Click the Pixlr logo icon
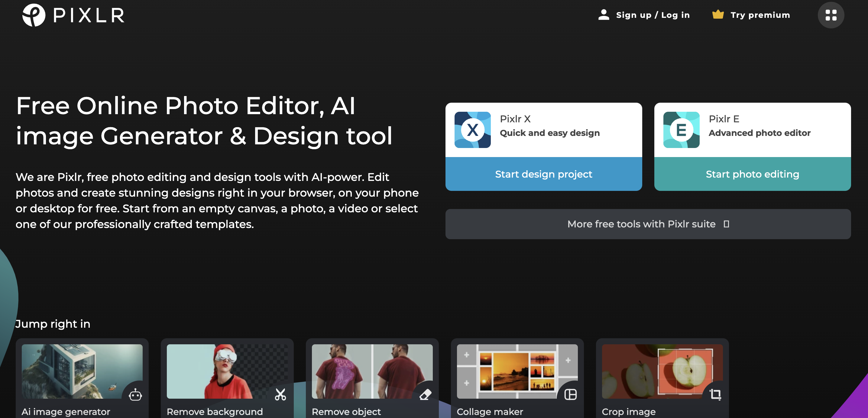868x418 pixels. 34,15
